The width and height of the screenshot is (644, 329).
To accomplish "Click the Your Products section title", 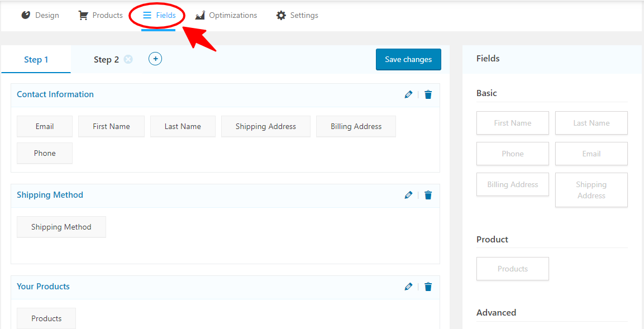I will point(43,287).
